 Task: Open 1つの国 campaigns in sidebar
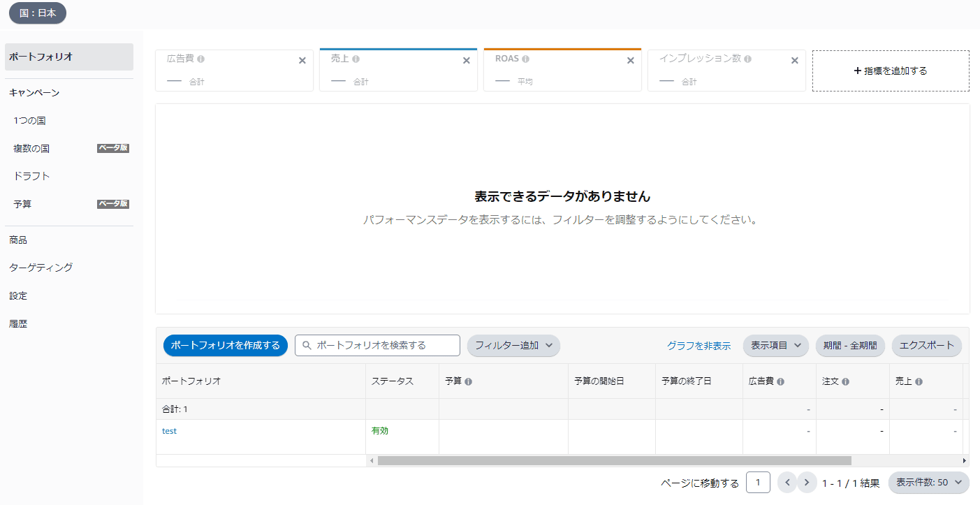[29, 121]
